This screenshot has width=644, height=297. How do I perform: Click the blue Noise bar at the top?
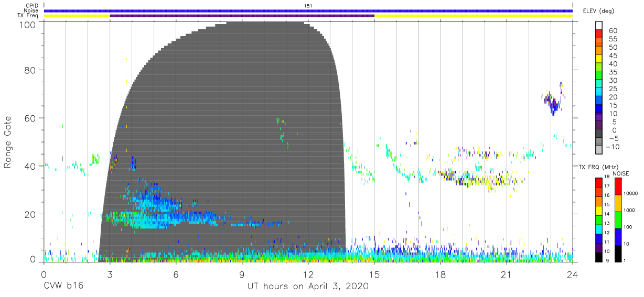pyautogui.click(x=308, y=10)
